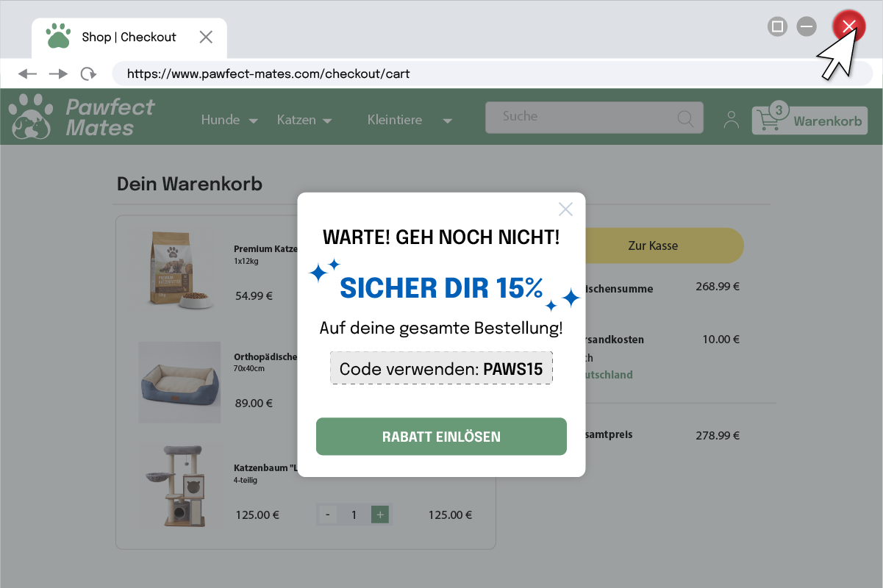Click the 278.99 € total price

click(718, 436)
